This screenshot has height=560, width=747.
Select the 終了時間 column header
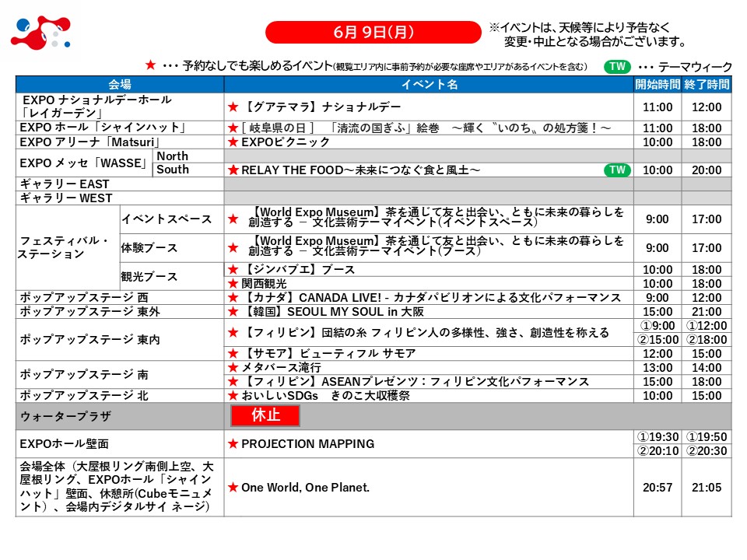point(707,84)
